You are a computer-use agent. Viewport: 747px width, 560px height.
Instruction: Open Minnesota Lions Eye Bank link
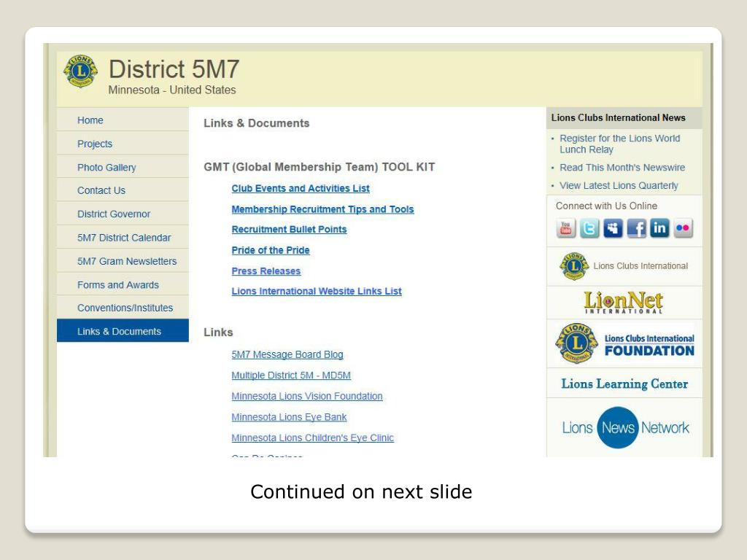click(x=289, y=417)
